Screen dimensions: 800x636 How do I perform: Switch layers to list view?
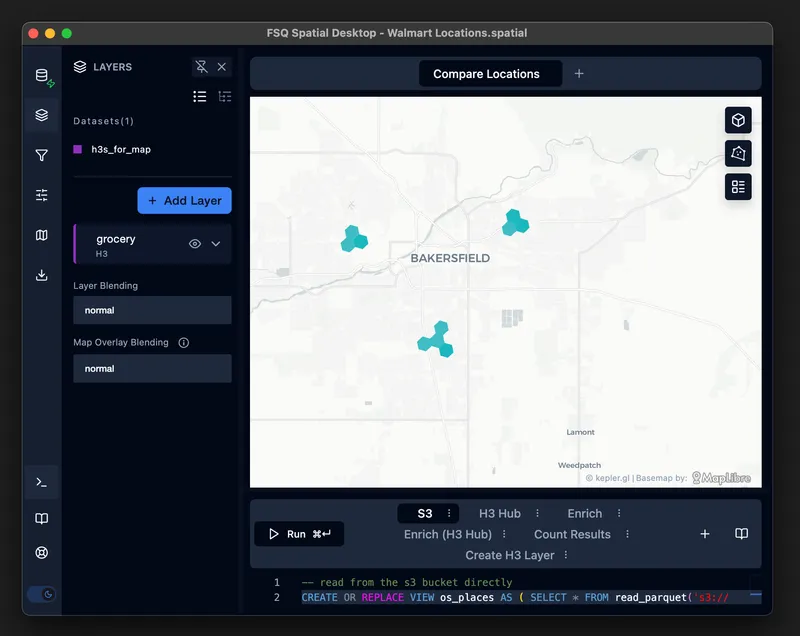coord(199,96)
